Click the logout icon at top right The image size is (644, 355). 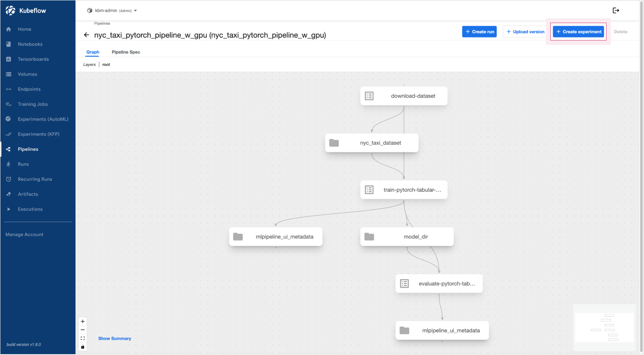(616, 10)
